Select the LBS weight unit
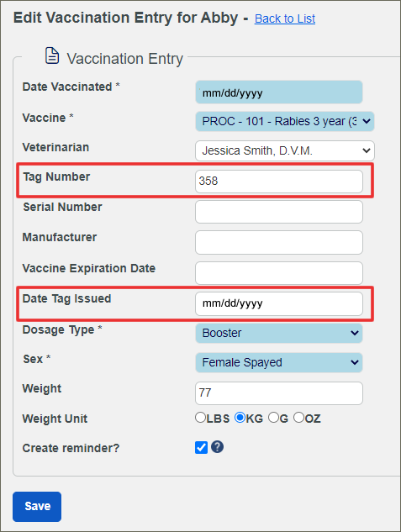This screenshot has width=401, height=532. tap(200, 418)
